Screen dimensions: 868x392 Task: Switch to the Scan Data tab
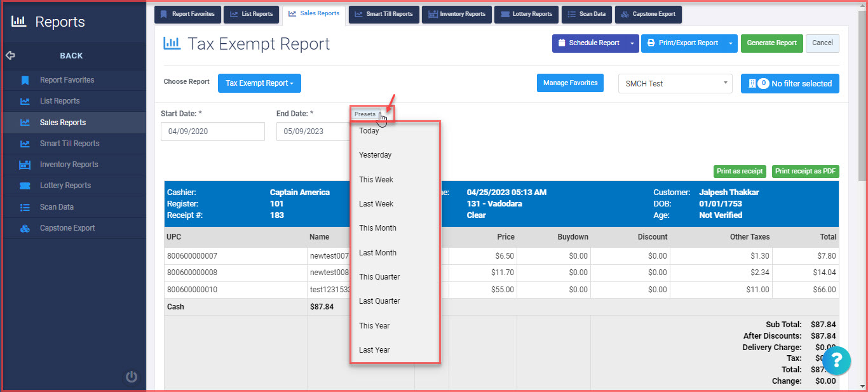coord(587,14)
